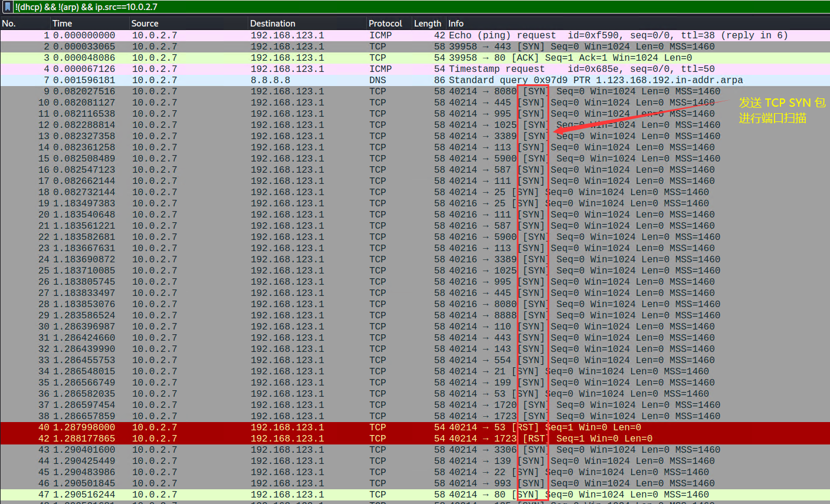830x504 pixels.
Task: Select packet 29 SYN to port 8888
Action: point(415,315)
